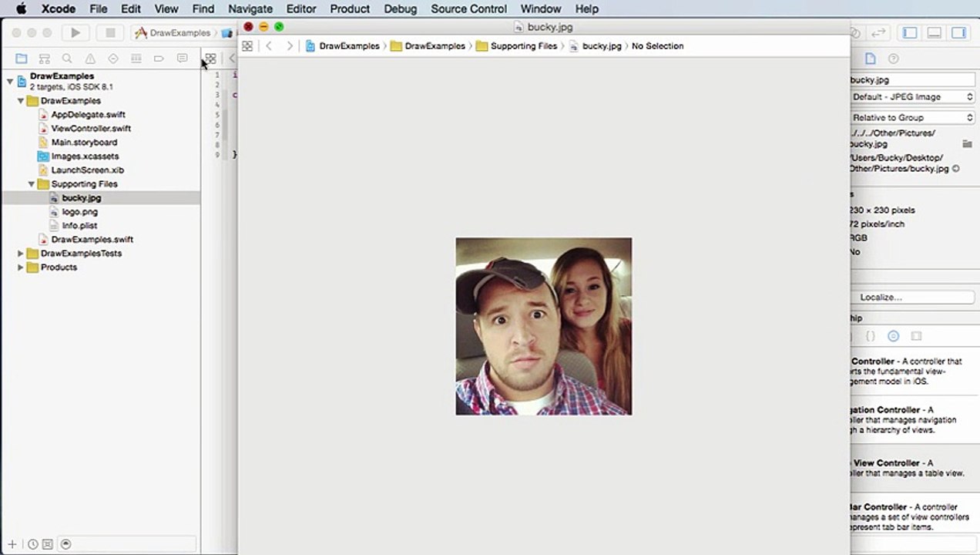Screen dimensions: 980x555
Task: Click the bucky.jpg name input field
Action: [x=912, y=79]
